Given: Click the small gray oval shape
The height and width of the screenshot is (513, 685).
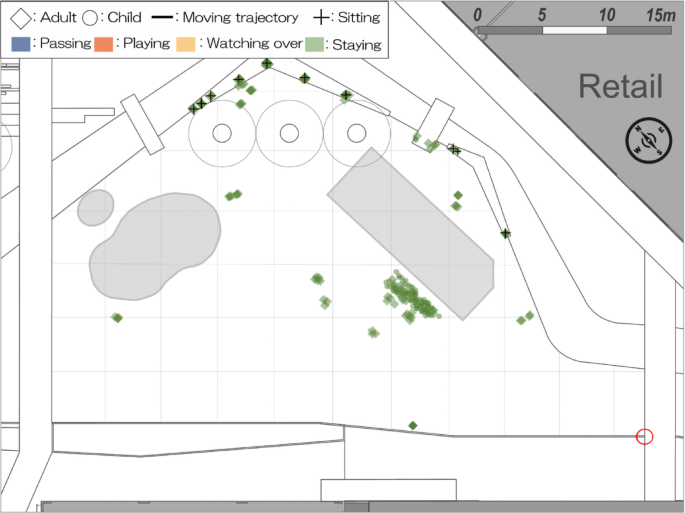Looking at the screenshot, I should pyautogui.click(x=96, y=207).
